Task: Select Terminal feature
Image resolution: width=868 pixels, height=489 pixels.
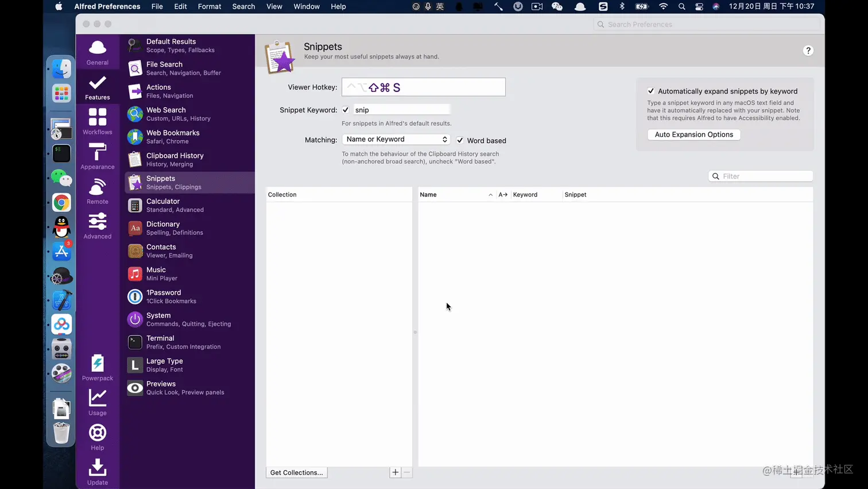Action: 189,342
